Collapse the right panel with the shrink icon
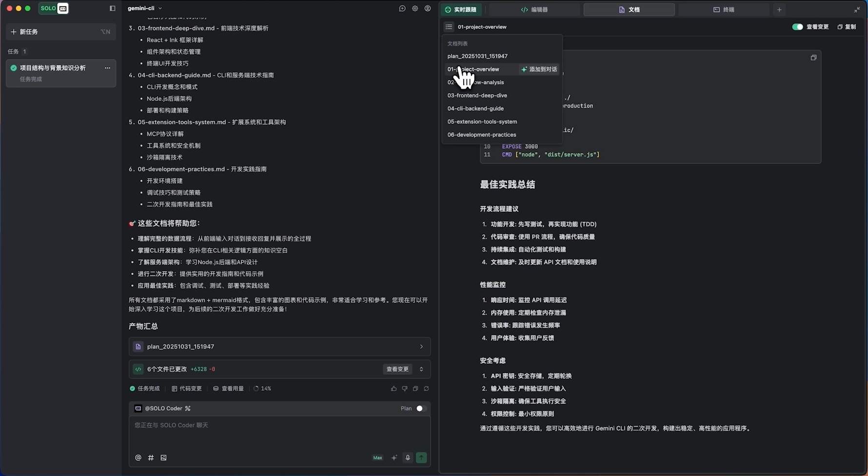This screenshot has width=868, height=476. pyautogui.click(x=857, y=10)
